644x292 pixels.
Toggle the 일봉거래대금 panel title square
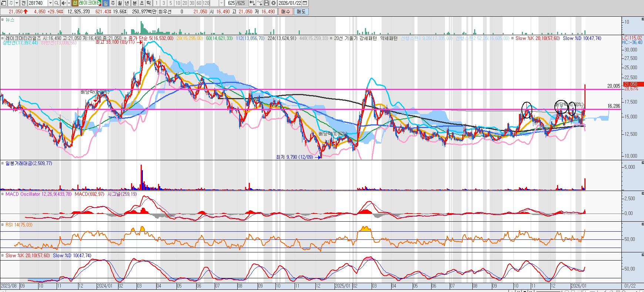tap(3, 163)
